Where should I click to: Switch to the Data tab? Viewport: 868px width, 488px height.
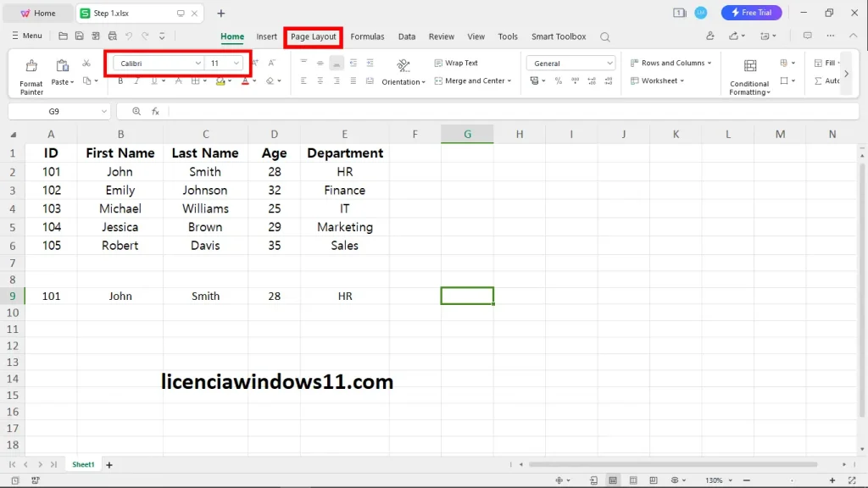406,36
